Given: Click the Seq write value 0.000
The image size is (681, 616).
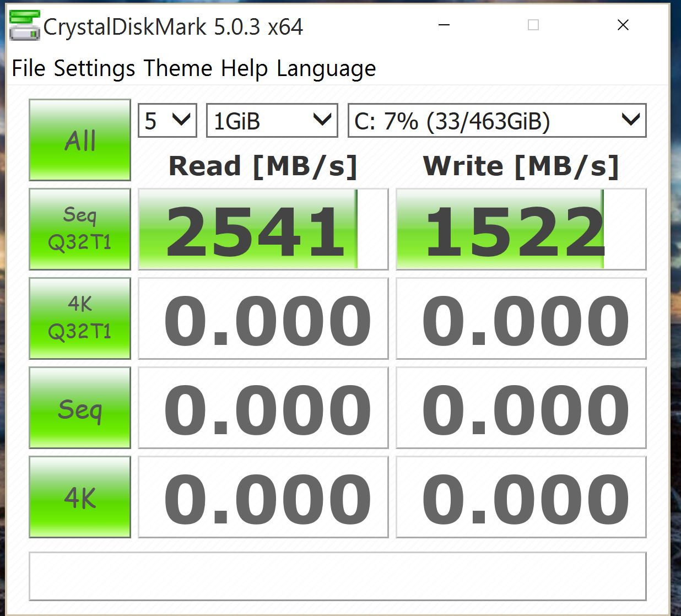Looking at the screenshot, I should 521,408.
